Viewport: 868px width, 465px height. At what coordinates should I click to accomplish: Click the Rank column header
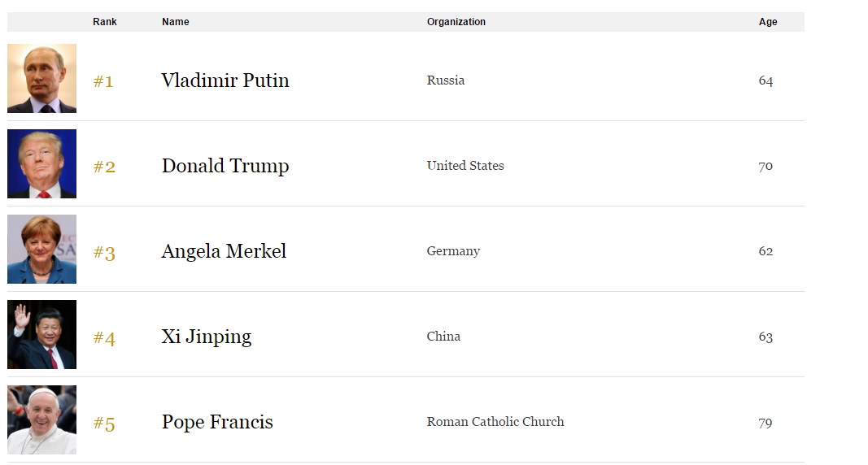click(104, 22)
